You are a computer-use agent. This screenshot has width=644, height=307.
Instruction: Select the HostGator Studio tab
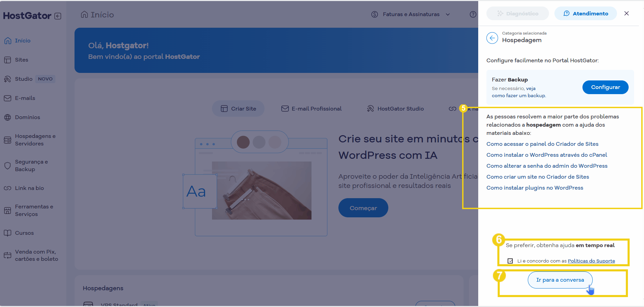[x=395, y=108]
